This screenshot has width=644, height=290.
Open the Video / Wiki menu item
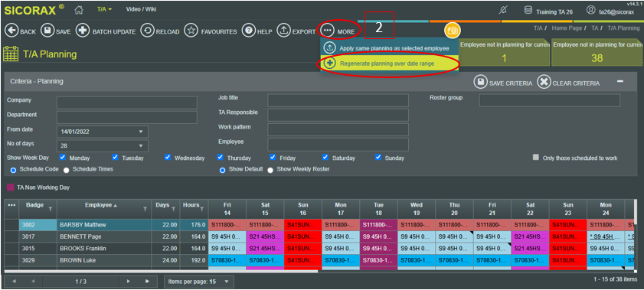141,9
